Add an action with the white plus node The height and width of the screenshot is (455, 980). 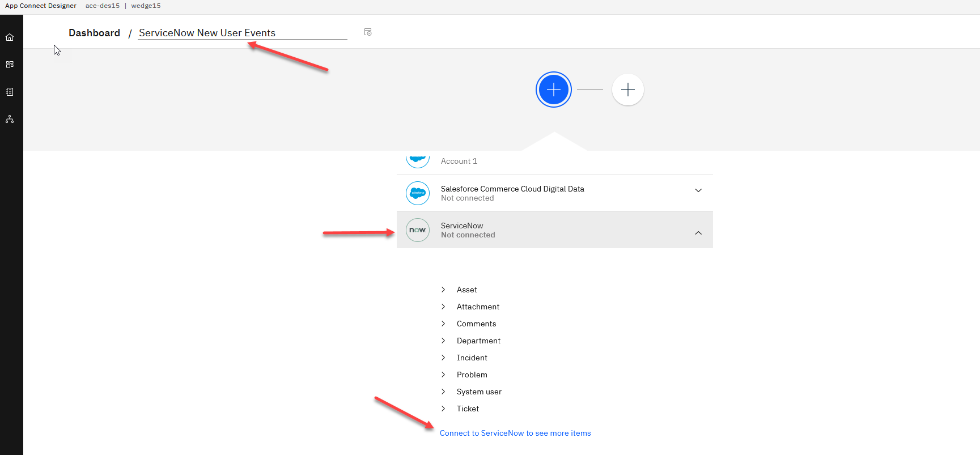point(627,90)
